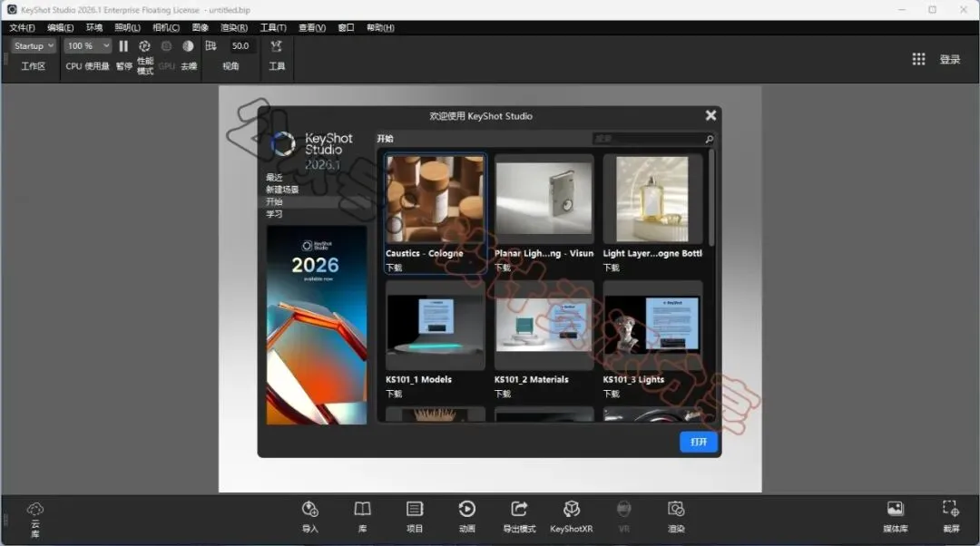Select the KS101_2 Materials thumbnail
This screenshot has width=980, height=546.
544,326
